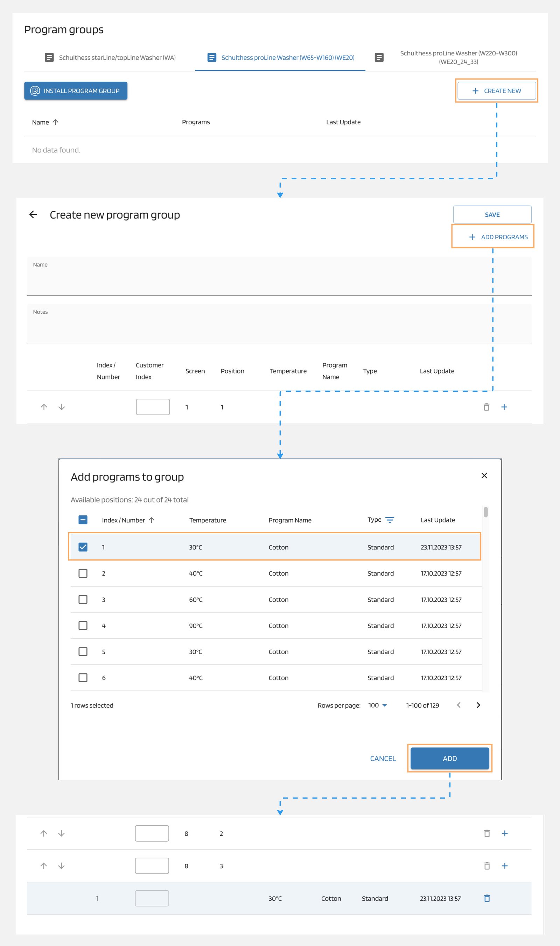The height and width of the screenshot is (946, 560).
Task: Check the program 3 60°C Cotton checkbox
Action: click(83, 599)
